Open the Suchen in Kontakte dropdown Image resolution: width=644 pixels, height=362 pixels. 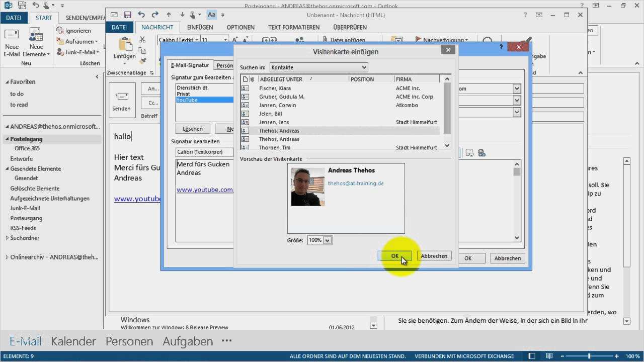pos(318,67)
